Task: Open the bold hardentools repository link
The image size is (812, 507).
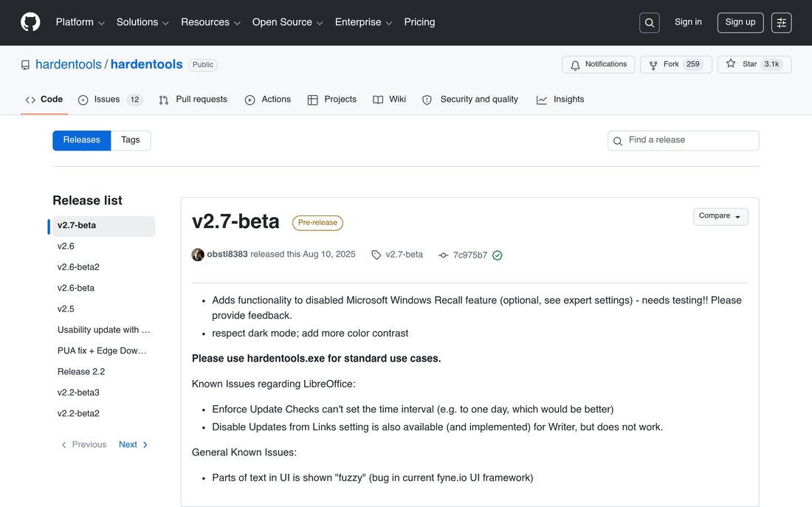Action: [x=147, y=64]
